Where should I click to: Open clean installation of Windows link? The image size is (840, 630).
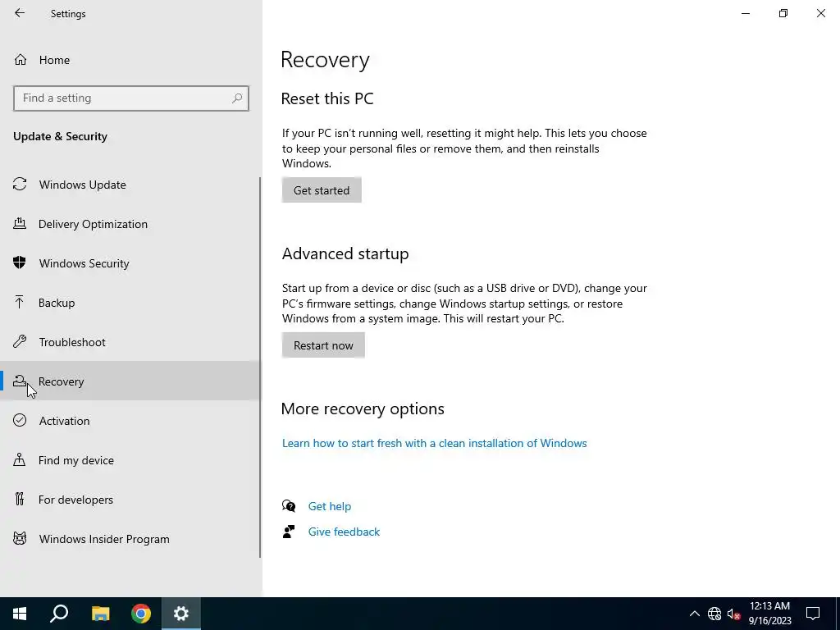435,443
